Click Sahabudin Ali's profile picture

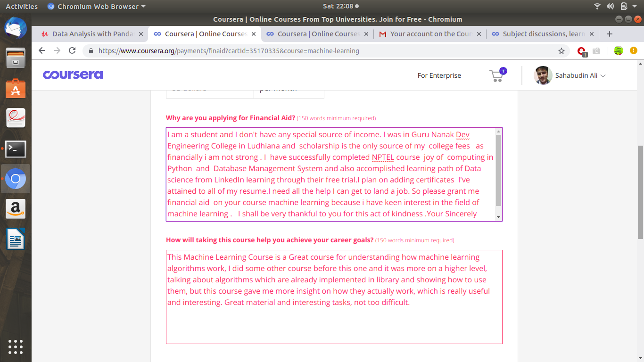click(543, 75)
